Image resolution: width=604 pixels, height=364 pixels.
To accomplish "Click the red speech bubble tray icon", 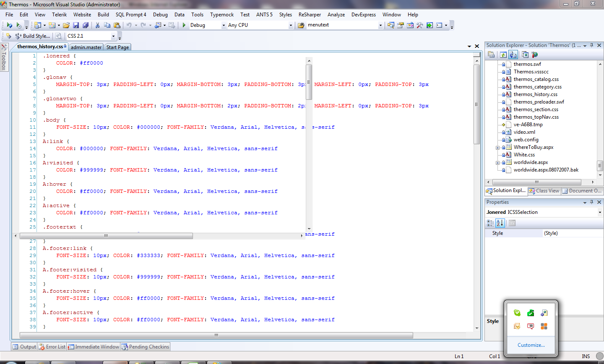I will (x=531, y=326).
